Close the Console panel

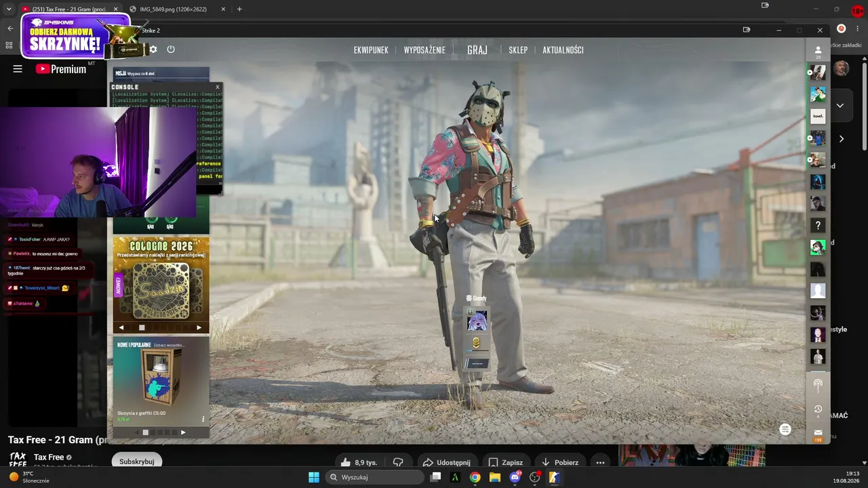click(x=217, y=87)
